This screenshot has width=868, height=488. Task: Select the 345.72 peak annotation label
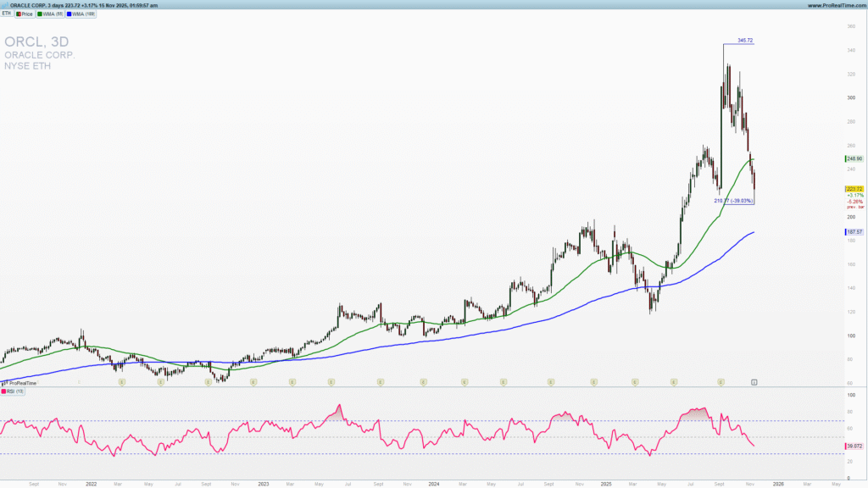coord(745,39)
